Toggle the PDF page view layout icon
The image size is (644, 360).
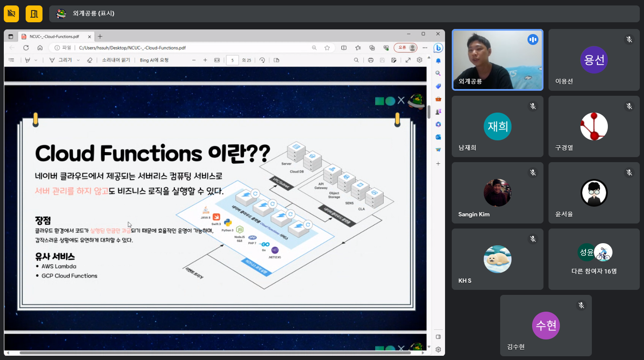pos(276,60)
